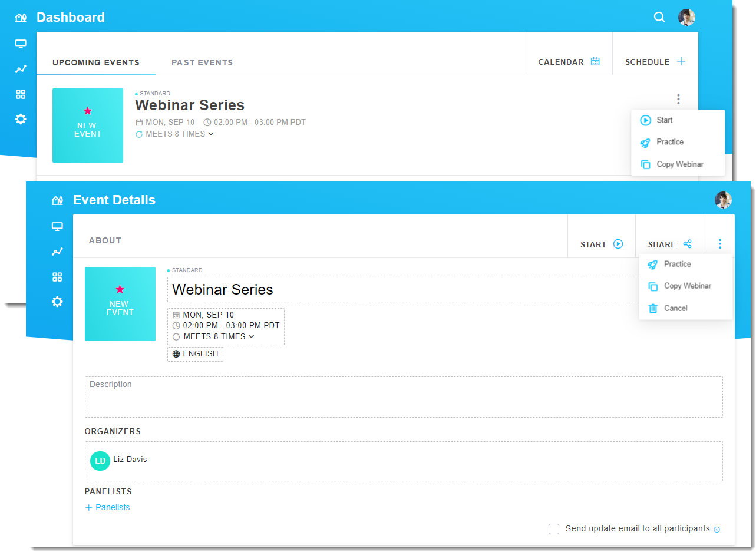
Task: Select Copy Webinar in the Dashboard menu
Action: pyautogui.click(x=679, y=164)
